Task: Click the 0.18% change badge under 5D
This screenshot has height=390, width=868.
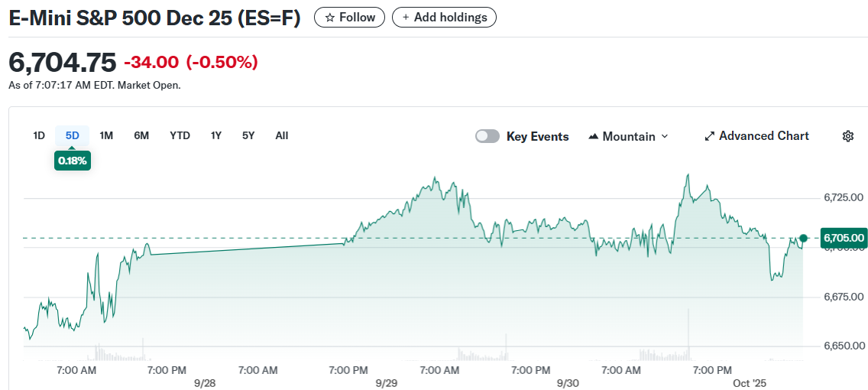Action: (x=72, y=161)
